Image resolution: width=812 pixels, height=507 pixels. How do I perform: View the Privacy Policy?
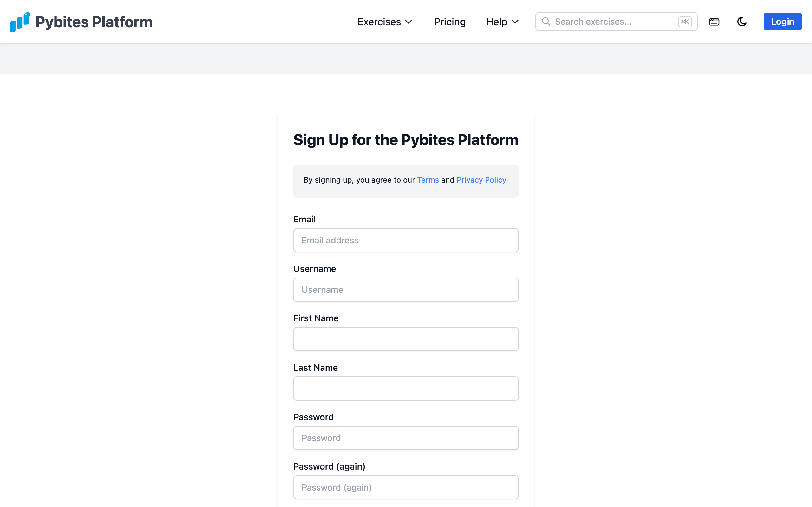click(481, 180)
